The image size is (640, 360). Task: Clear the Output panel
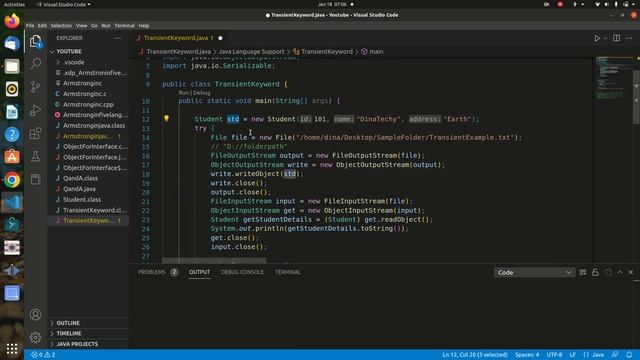pyautogui.click(x=583, y=272)
